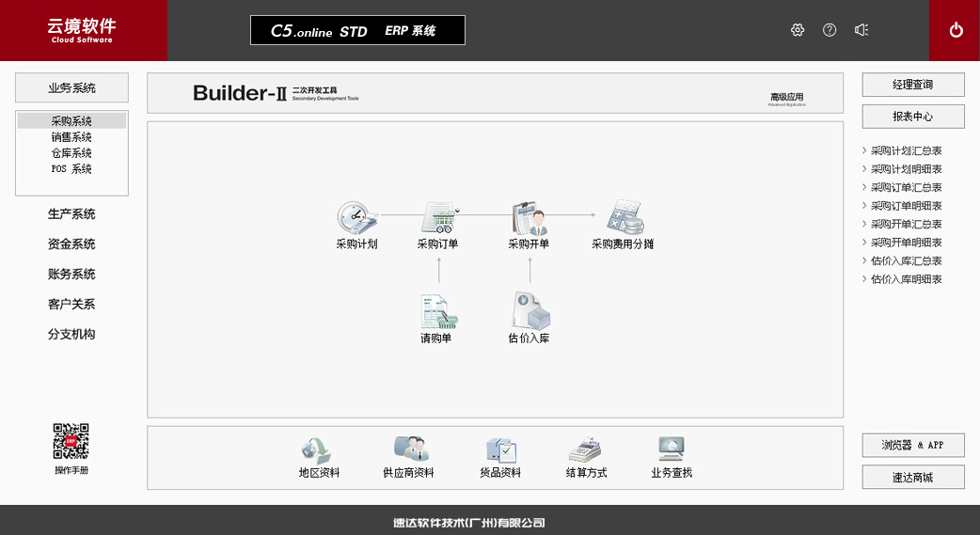Open the 采购费用分摊 calculator icon

click(623, 217)
